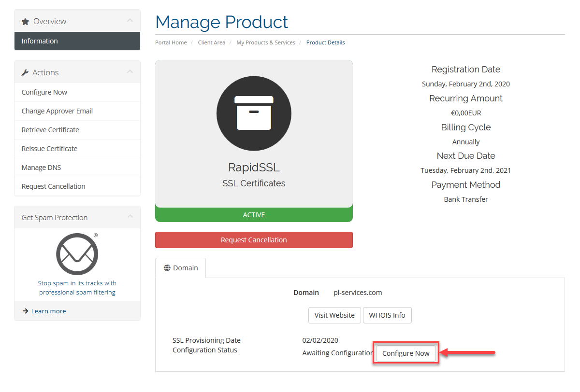Collapse the Overview panel chevron

click(x=130, y=21)
